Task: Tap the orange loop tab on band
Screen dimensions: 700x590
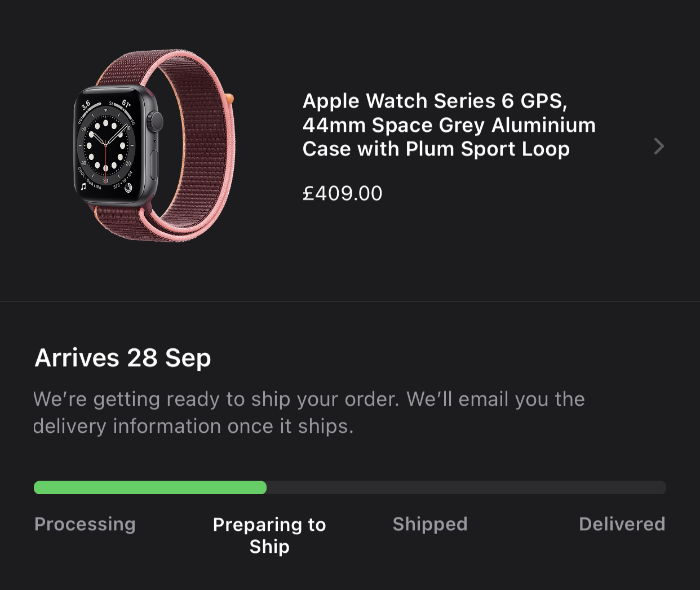Action: coord(230,99)
